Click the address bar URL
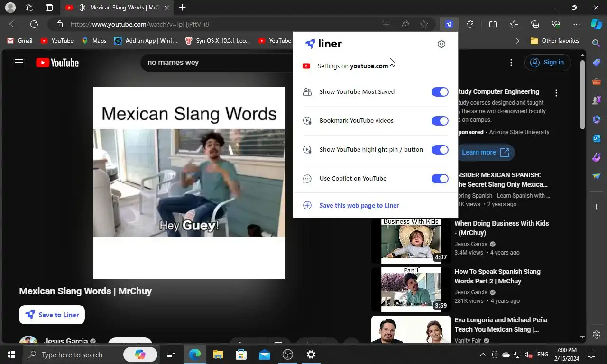 tap(140, 24)
